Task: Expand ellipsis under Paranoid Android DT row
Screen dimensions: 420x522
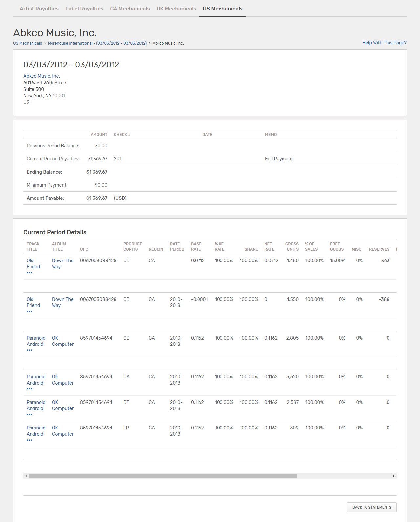Action: tap(29, 415)
